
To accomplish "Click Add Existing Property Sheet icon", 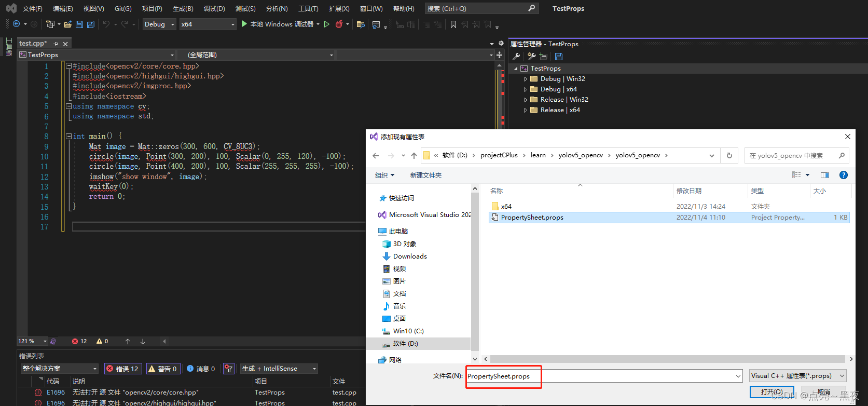I will (543, 57).
